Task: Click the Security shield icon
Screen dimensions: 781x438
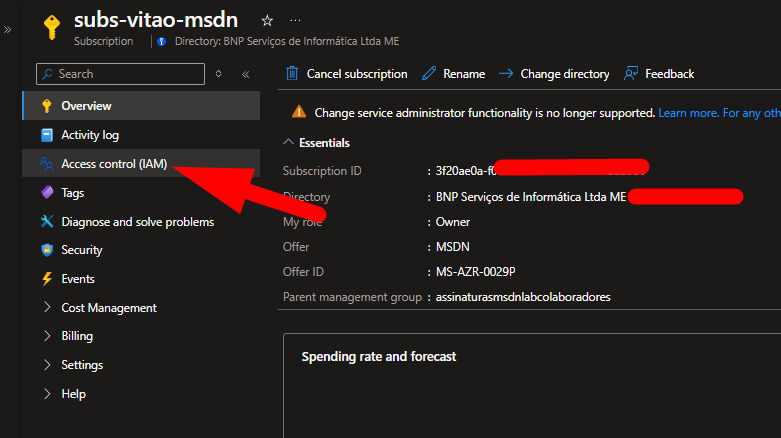Action: [46, 250]
